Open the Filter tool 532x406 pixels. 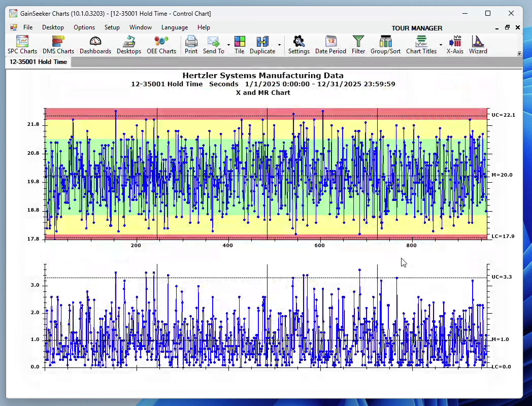point(358,45)
